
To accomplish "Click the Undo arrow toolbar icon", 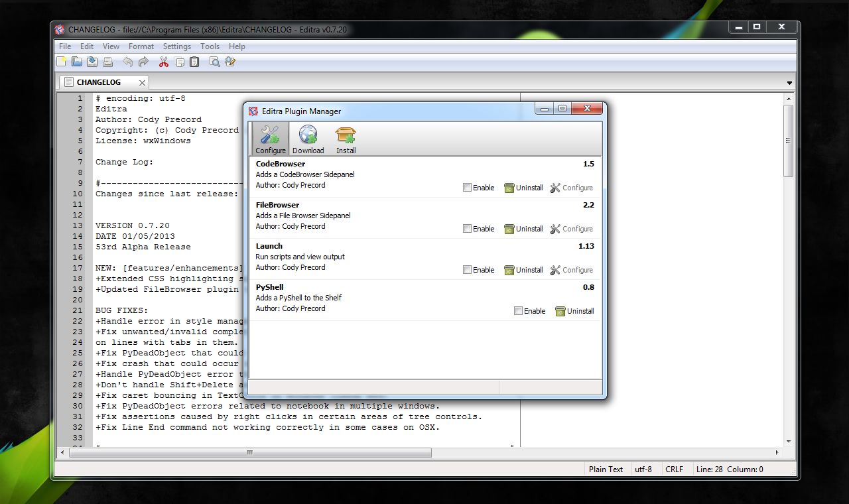I will coord(127,62).
